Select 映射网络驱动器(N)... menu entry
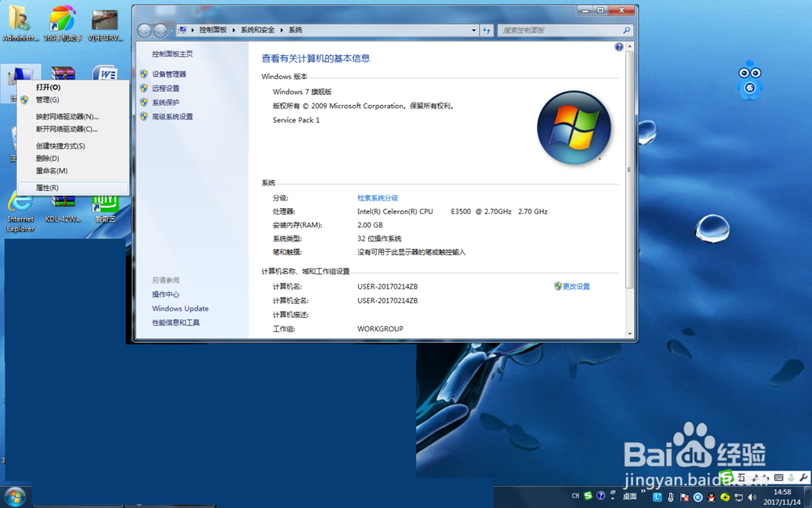 coord(72,116)
